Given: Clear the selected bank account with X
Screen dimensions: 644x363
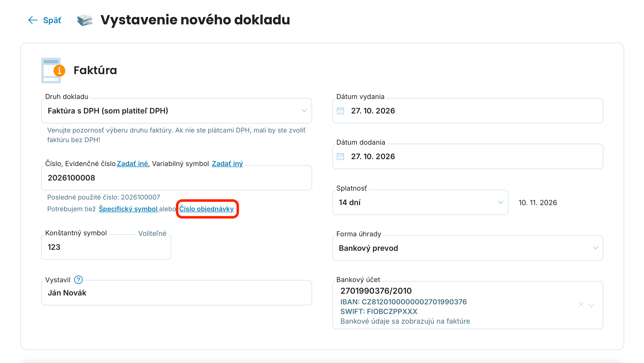Looking at the screenshot, I should (x=581, y=304).
